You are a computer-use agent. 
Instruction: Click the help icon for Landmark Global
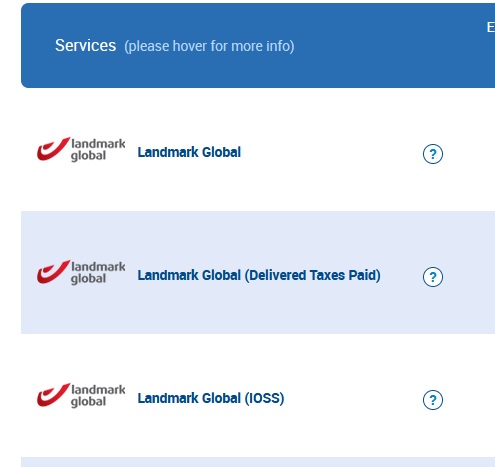click(433, 154)
